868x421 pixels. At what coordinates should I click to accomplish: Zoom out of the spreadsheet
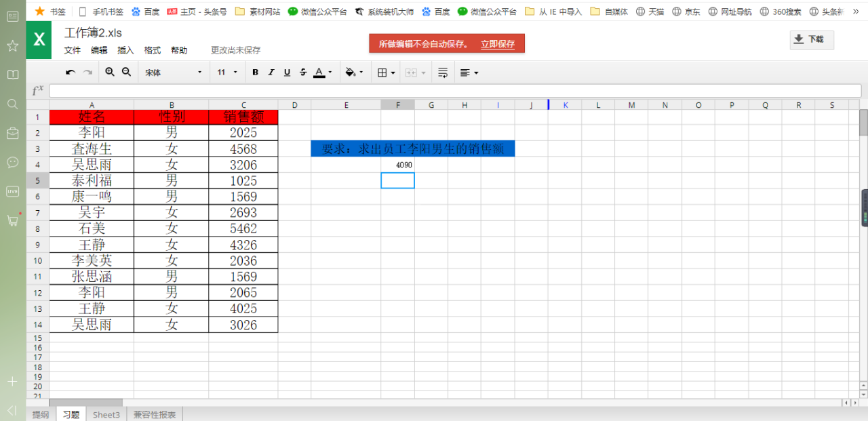click(126, 72)
